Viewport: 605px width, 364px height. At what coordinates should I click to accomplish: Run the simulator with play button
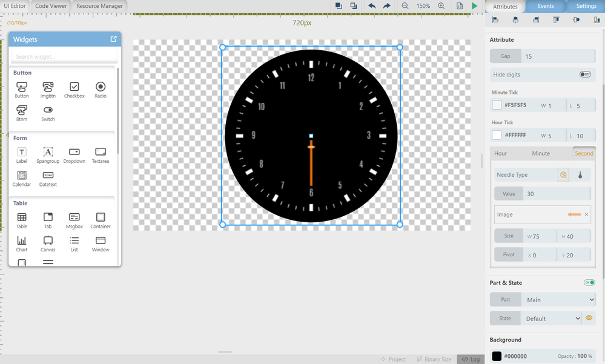click(x=475, y=6)
